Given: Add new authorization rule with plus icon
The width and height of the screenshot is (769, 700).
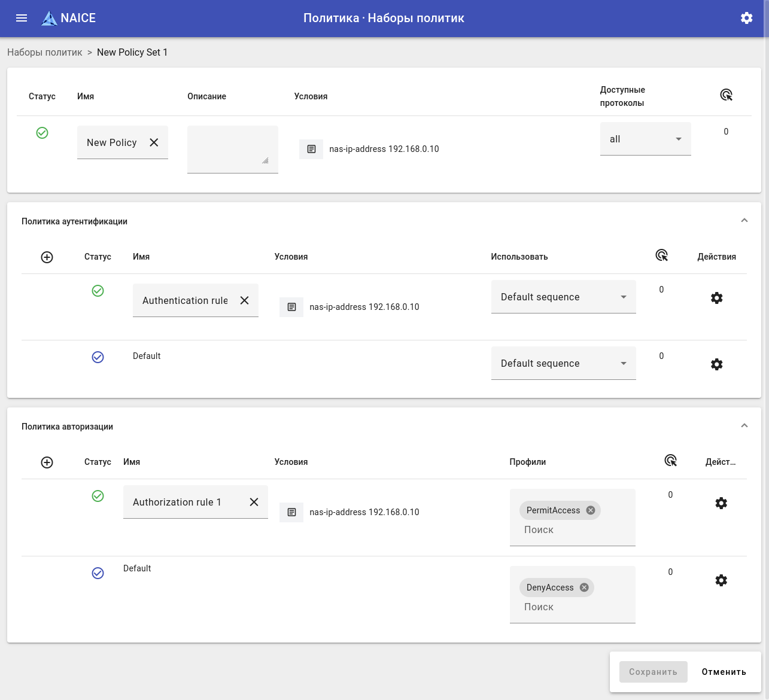Looking at the screenshot, I should 47,462.
